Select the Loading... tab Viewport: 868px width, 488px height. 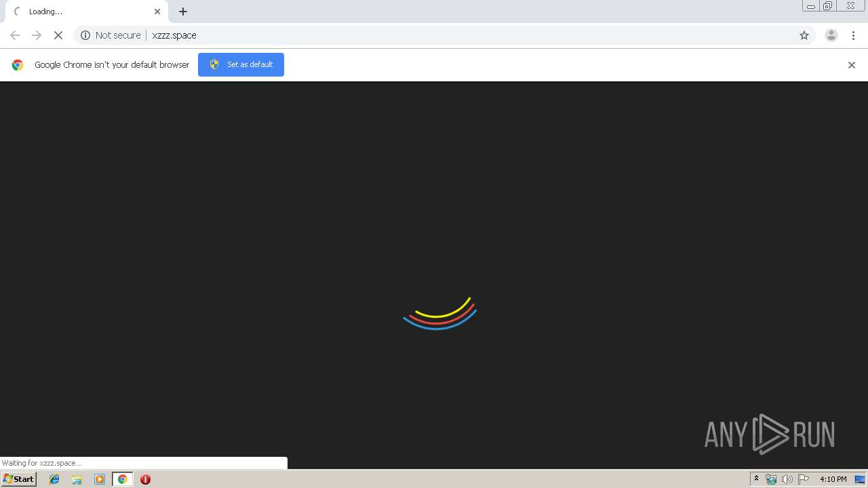click(87, 12)
